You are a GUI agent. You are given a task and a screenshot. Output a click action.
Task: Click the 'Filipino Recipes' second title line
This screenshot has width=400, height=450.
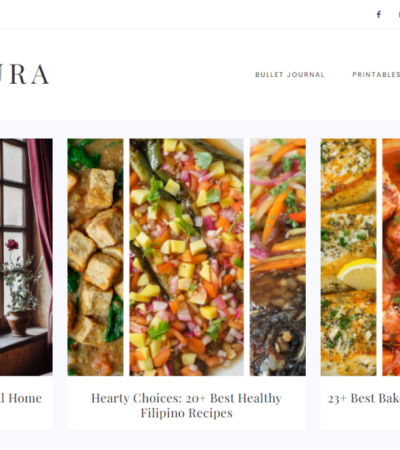(186, 413)
